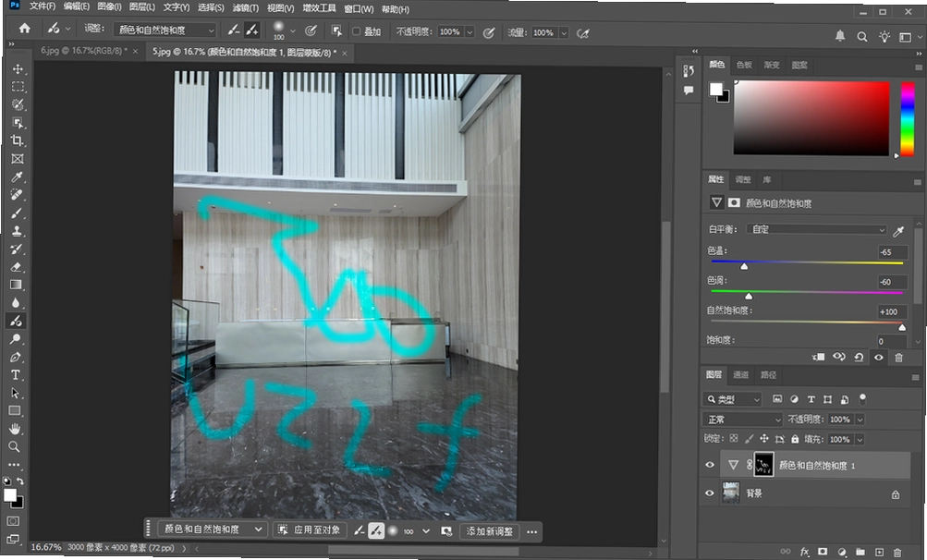Hide the 背景 layer

click(710, 493)
